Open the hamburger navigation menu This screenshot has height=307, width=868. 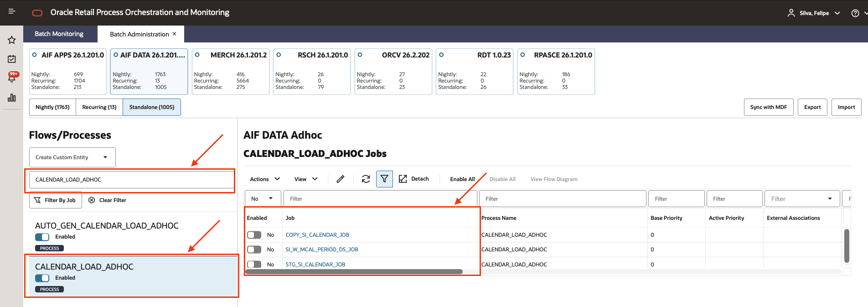[12, 11]
